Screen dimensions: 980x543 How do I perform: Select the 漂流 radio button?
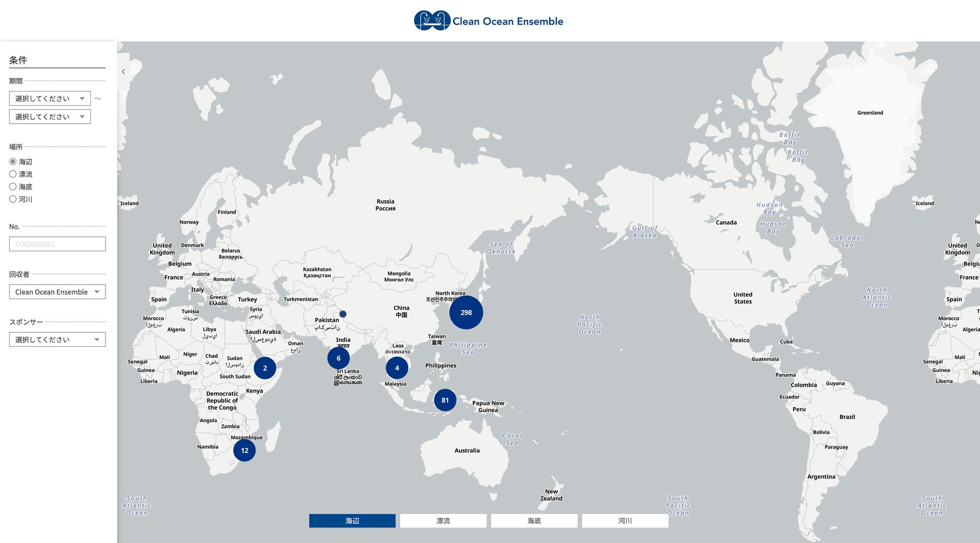[13, 174]
